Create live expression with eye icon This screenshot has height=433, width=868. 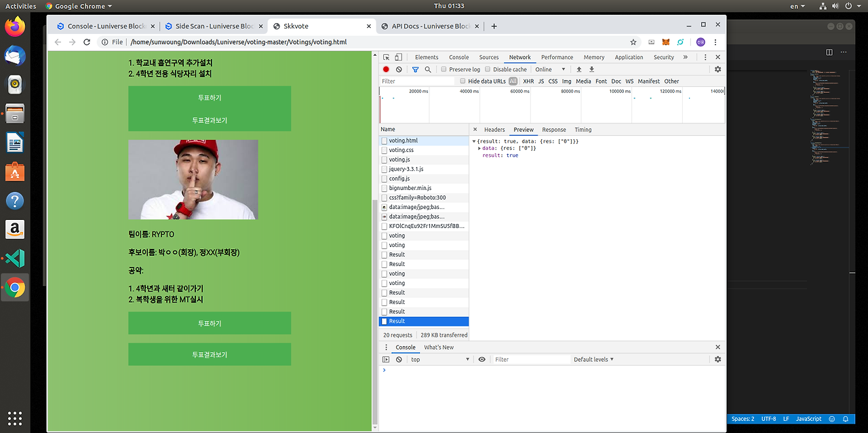click(x=481, y=360)
